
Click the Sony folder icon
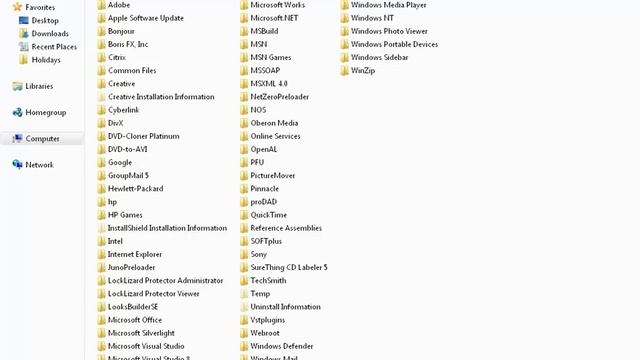(x=244, y=254)
